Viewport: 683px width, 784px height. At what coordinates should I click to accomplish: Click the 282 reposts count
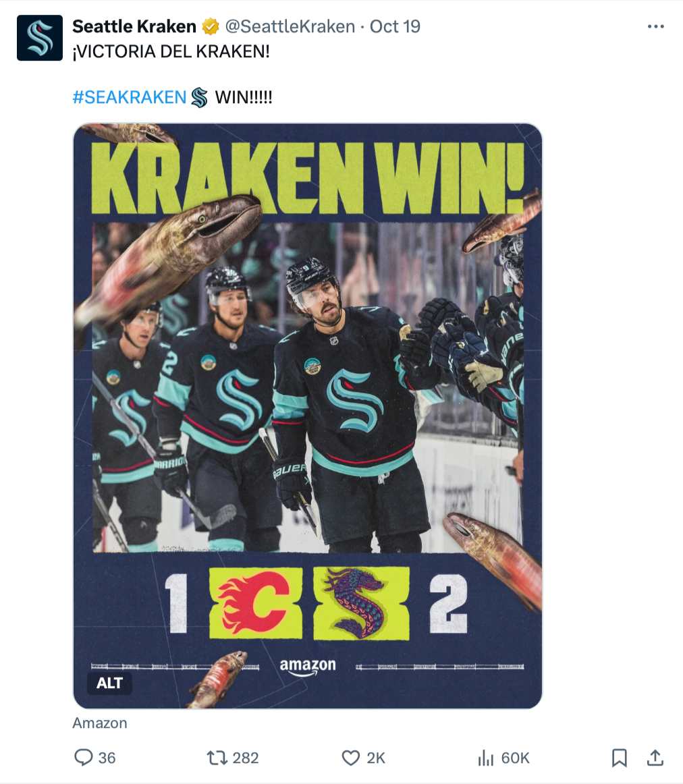point(246,758)
